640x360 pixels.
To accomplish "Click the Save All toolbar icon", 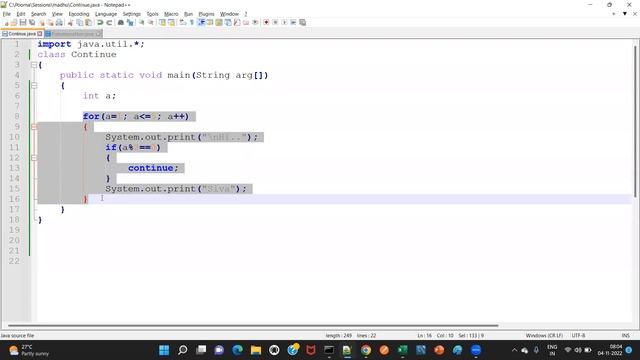I will [32, 23].
